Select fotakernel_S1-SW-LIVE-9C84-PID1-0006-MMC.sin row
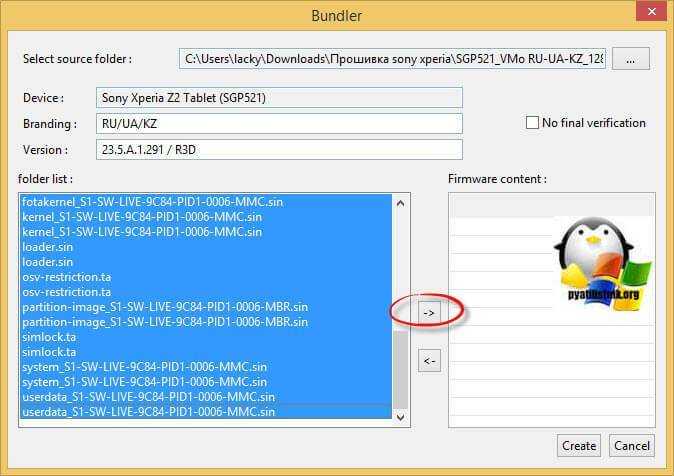This screenshot has height=476, width=674. coord(206,202)
